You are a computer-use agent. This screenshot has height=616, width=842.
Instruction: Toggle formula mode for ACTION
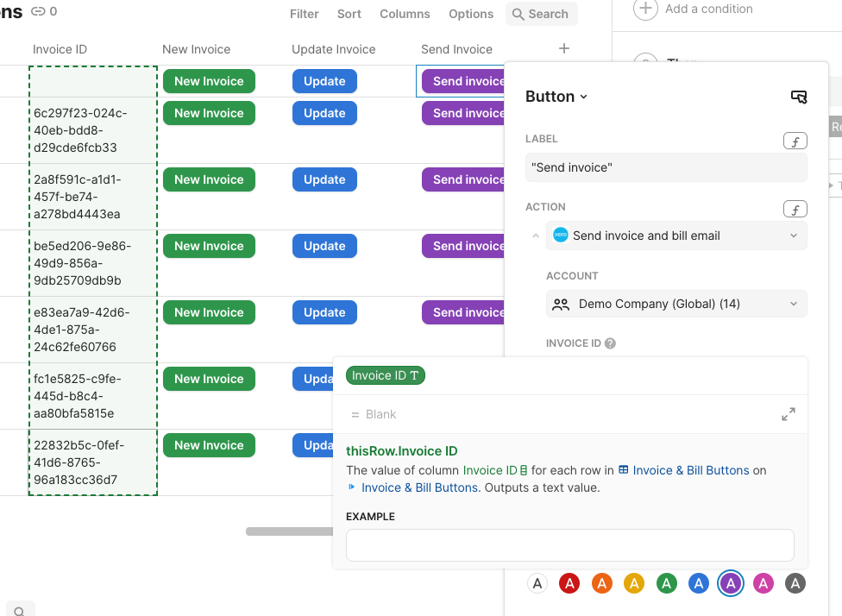[x=795, y=209]
